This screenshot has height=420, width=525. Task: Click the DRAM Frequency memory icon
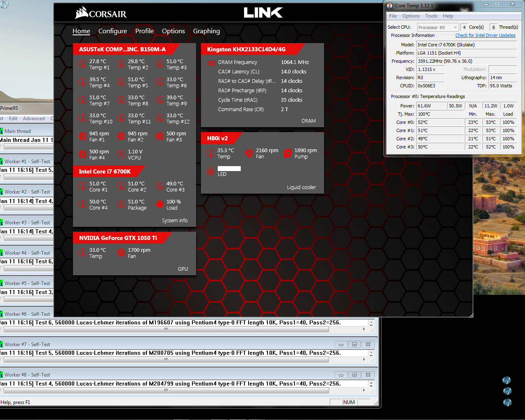tap(211, 63)
